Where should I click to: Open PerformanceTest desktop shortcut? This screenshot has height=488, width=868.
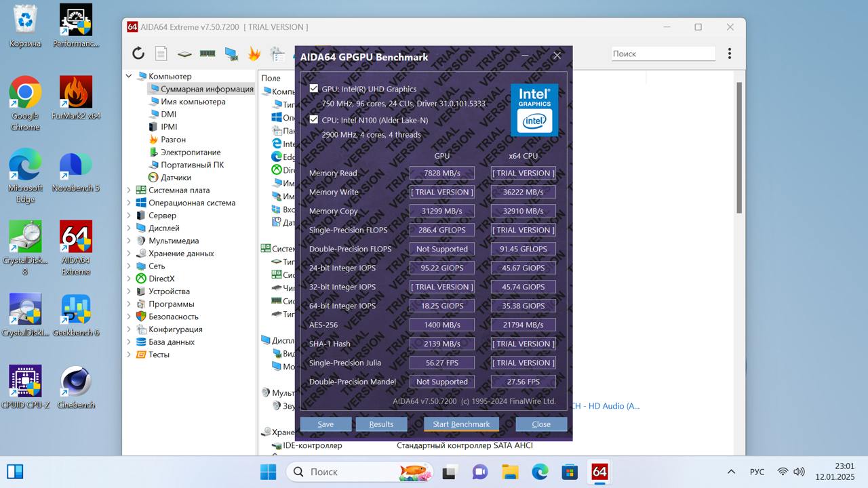[x=76, y=26]
